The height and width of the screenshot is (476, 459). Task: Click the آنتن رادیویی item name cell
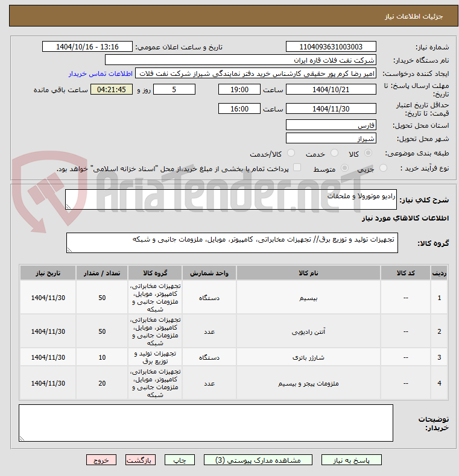[308, 331]
